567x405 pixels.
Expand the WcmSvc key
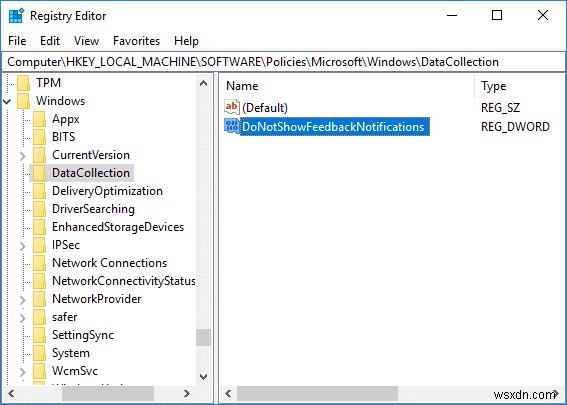(23, 372)
